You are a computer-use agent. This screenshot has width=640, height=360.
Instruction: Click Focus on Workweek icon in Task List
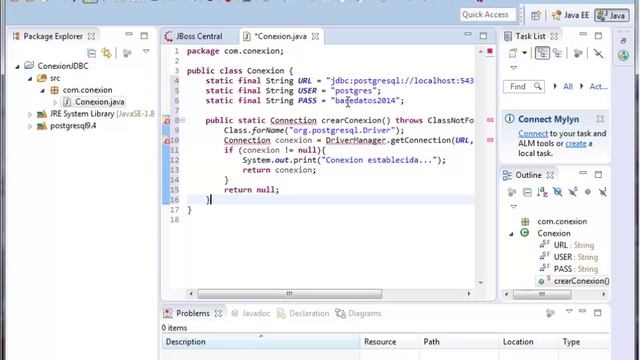pyautogui.click(x=578, y=53)
